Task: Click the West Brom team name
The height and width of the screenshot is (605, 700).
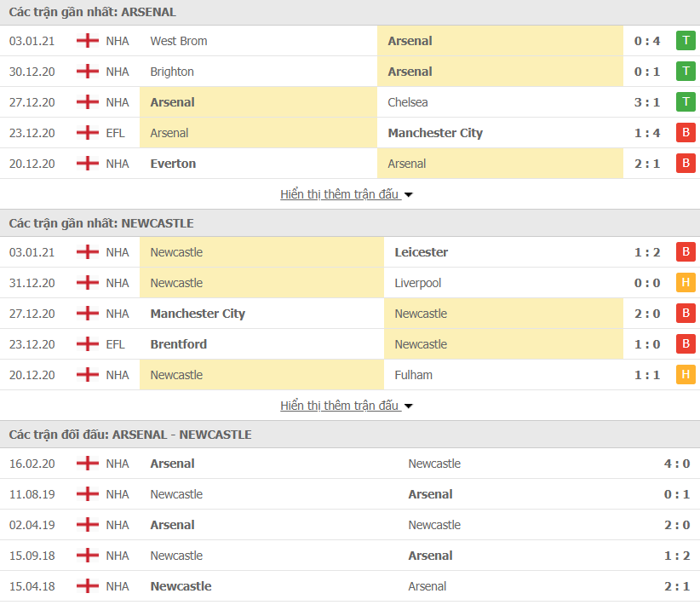Action: 179,41
